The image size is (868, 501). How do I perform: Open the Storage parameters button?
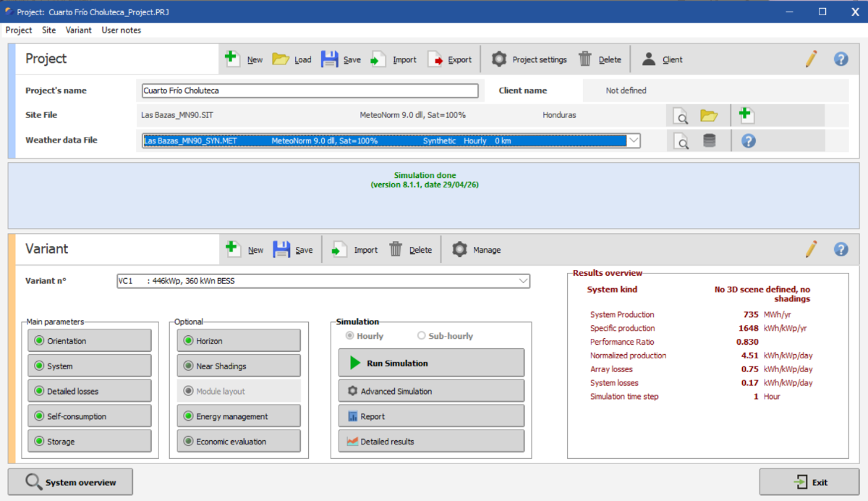90,442
